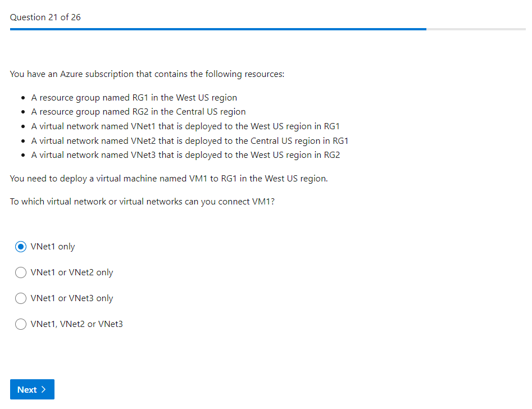
Task: Click the bullet line describing VNet1
Action: [185, 126]
